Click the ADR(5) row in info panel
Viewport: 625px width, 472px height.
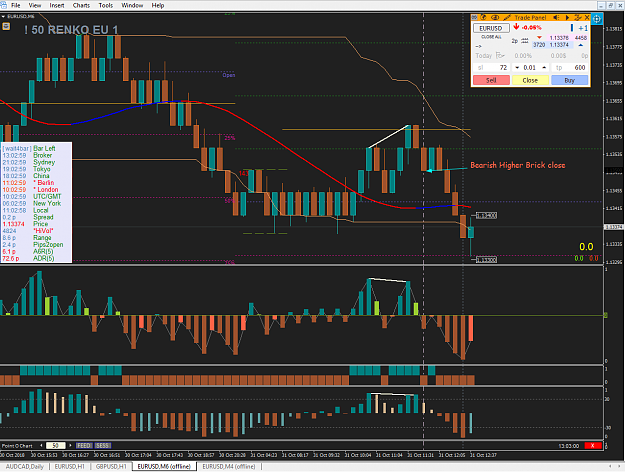pyautogui.click(x=28, y=258)
